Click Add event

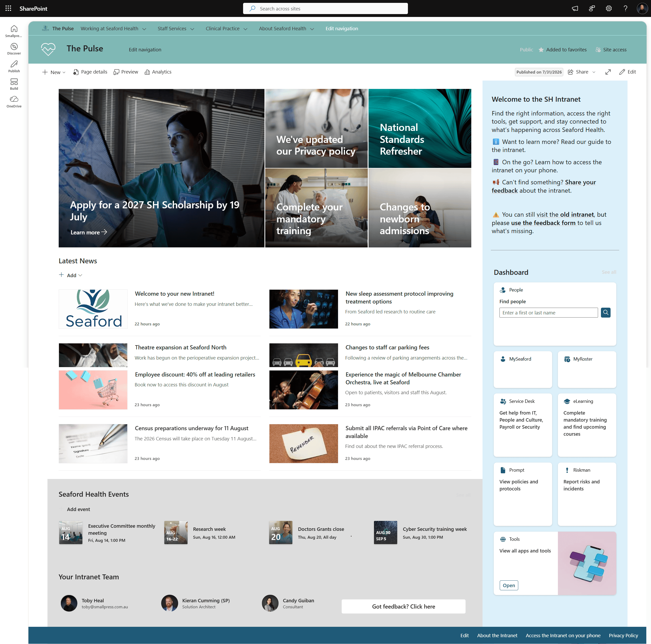pos(78,509)
